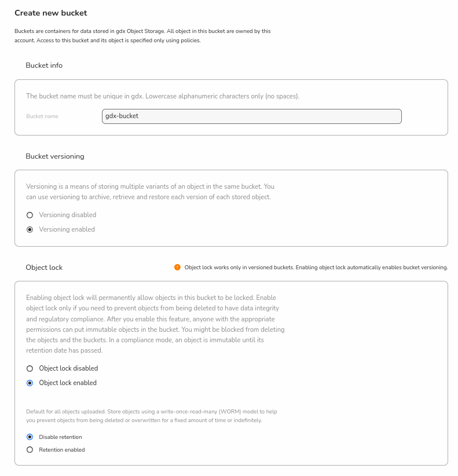Click the object lock explanation paragraph
The image size is (458, 476).
tap(155, 324)
